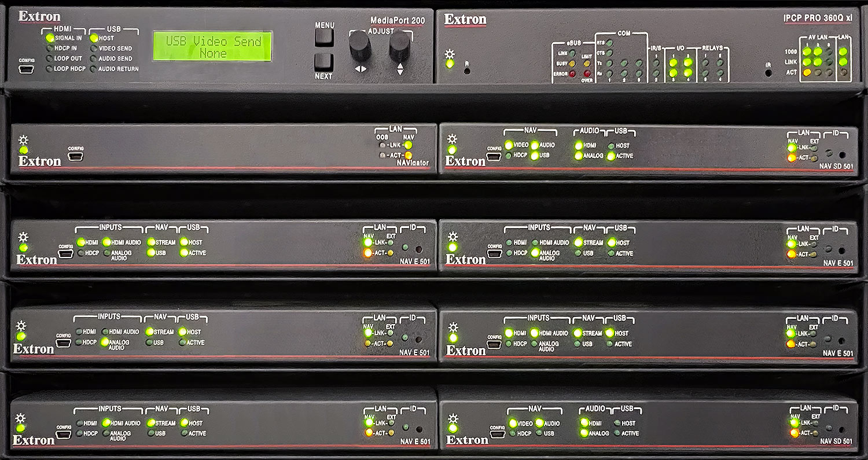Click the amber NAV ACT LED on the NAVigator
Viewport: 868px width, 460px height.
tap(408, 156)
